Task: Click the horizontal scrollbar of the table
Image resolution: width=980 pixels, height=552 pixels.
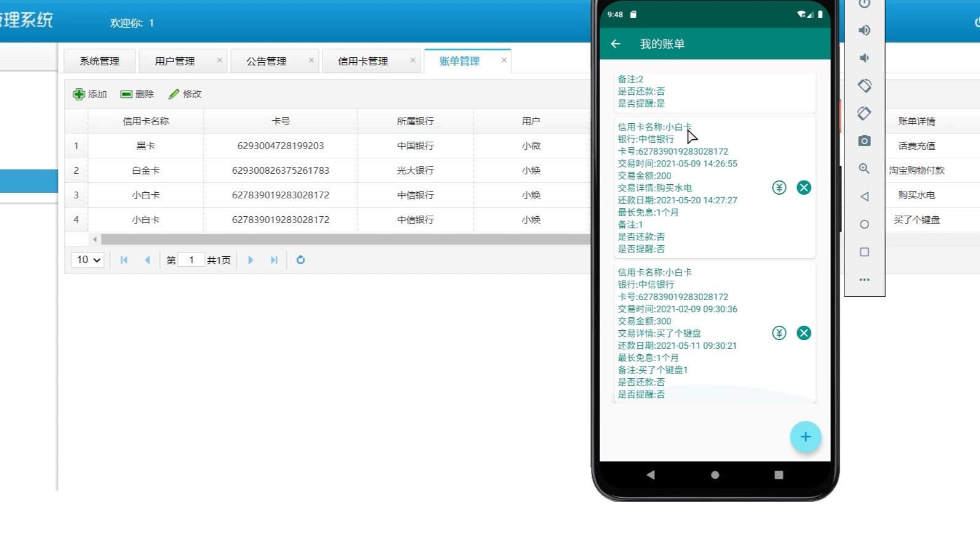Action: pos(345,239)
